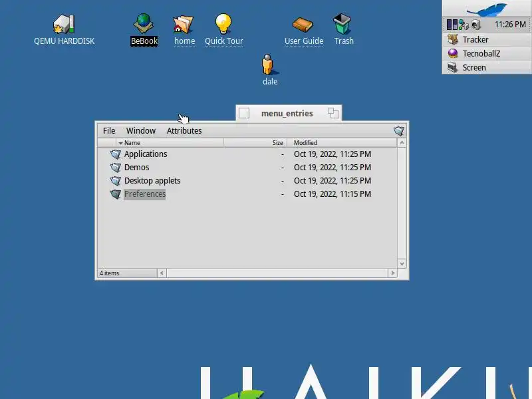Switch to TecnoballZ in Deskbar
Viewport: 532px width, 399px height.
point(487,54)
